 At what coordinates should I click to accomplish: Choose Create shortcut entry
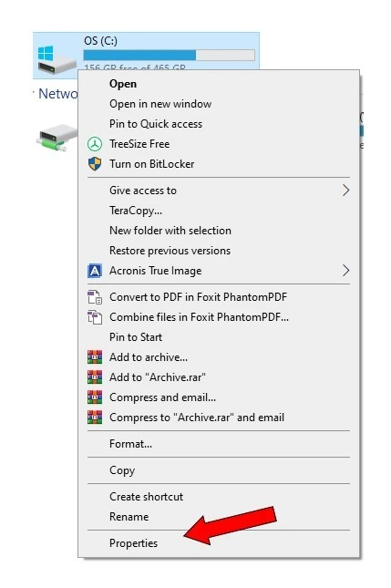[x=146, y=497]
